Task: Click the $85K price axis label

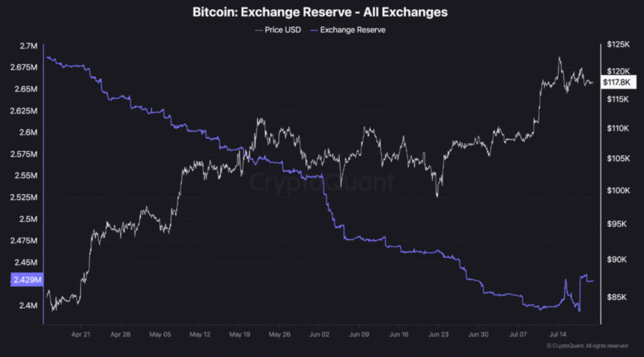Action: point(619,297)
